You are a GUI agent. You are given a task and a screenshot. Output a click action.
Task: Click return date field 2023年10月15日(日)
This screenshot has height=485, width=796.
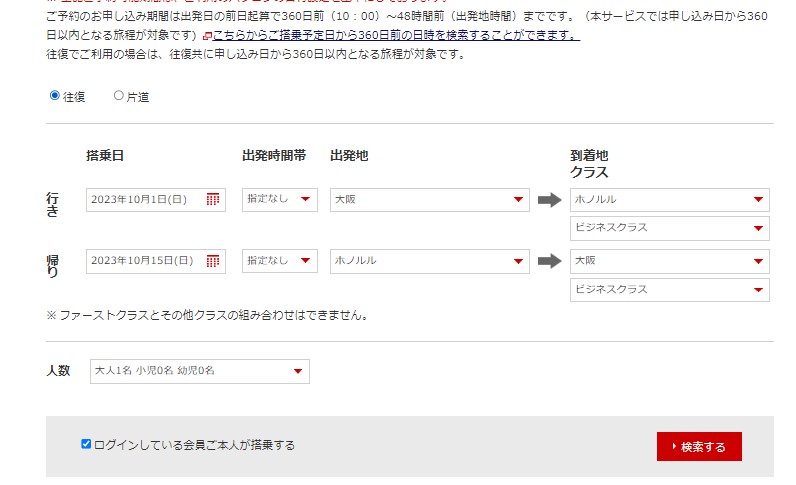point(156,261)
